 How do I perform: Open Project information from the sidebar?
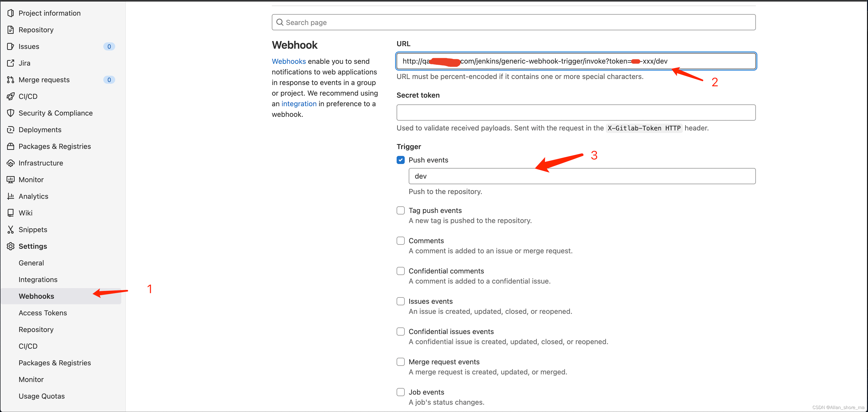click(50, 13)
